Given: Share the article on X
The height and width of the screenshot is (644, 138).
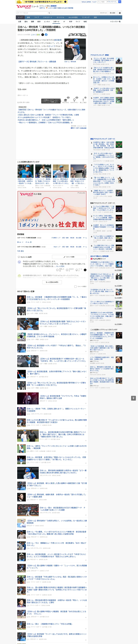Looking at the screenshot, I should (43, 35).
